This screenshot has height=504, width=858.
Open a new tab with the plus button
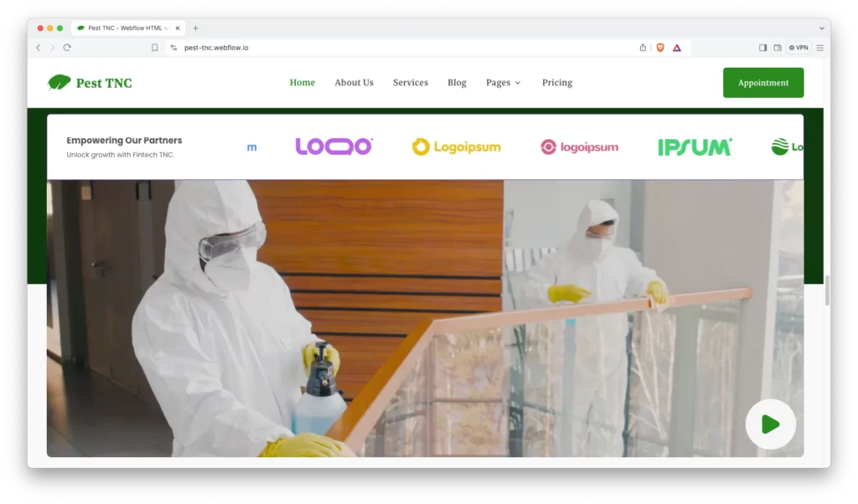click(196, 28)
